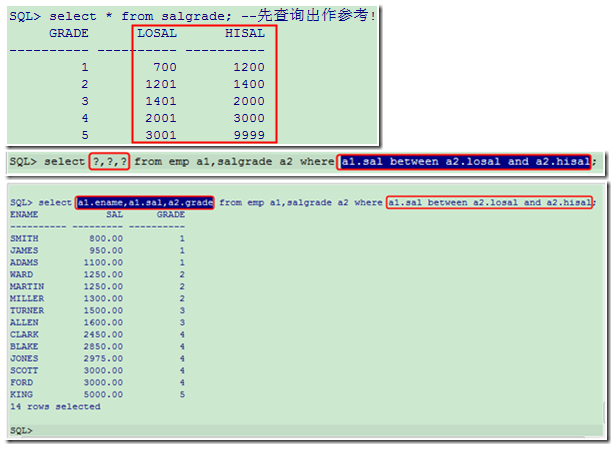Click the Chinese comment after salgrade query
The height and width of the screenshot is (449, 616).
pos(320,16)
